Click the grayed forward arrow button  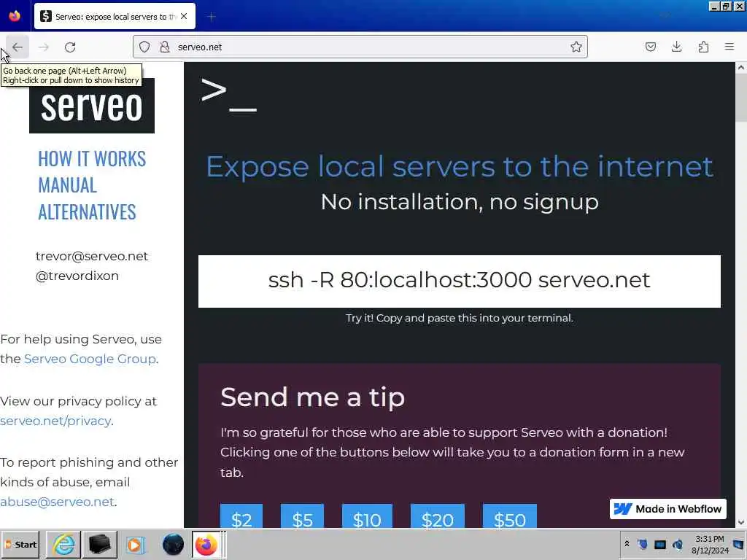pos(43,47)
